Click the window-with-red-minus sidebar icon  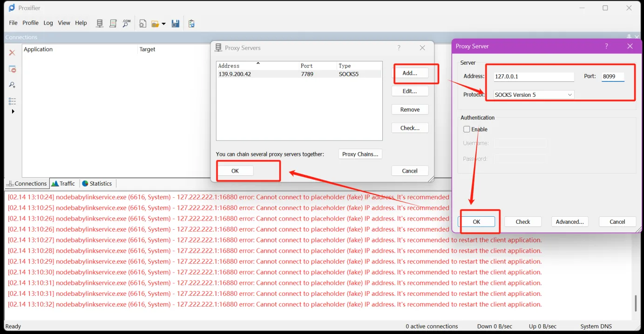pos(12,69)
